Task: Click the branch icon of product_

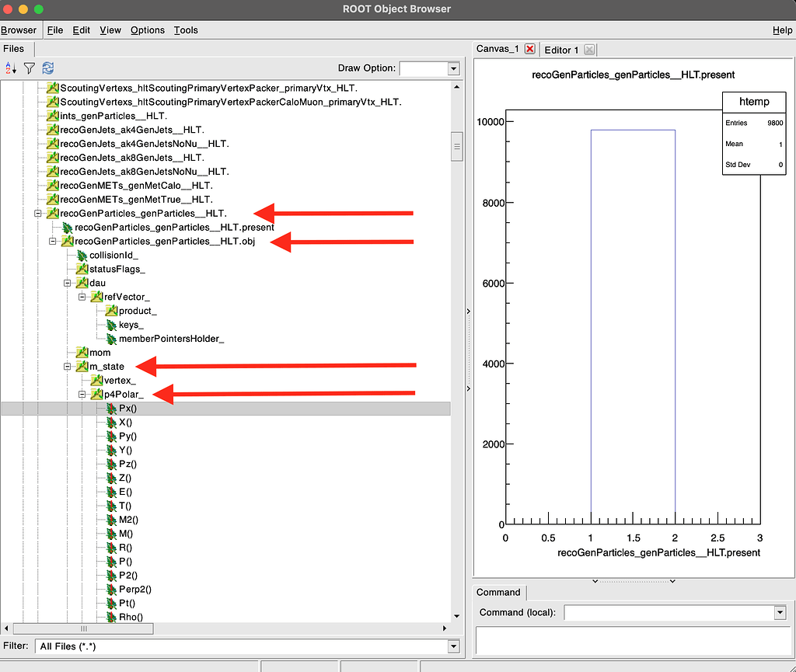Action: pyautogui.click(x=111, y=311)
